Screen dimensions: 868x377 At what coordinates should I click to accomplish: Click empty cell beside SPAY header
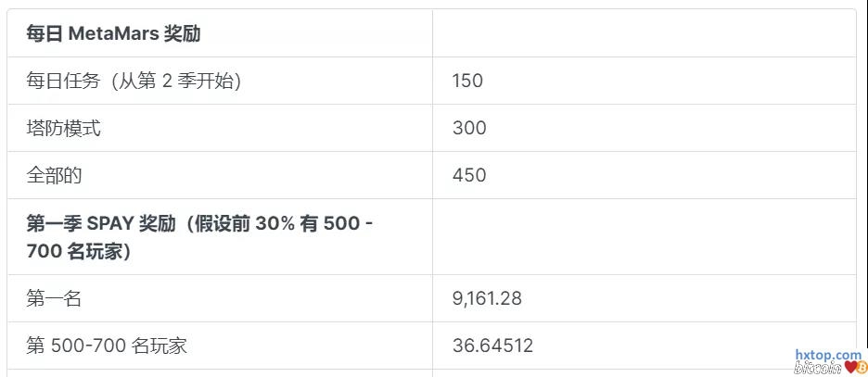click(x=644, y=237)
